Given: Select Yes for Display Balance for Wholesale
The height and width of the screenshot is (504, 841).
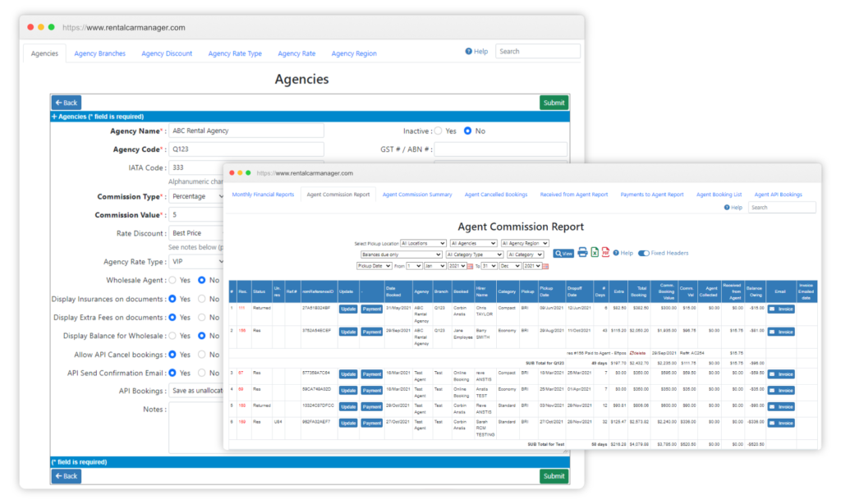Looking at the screenshot, I should 172,336.
